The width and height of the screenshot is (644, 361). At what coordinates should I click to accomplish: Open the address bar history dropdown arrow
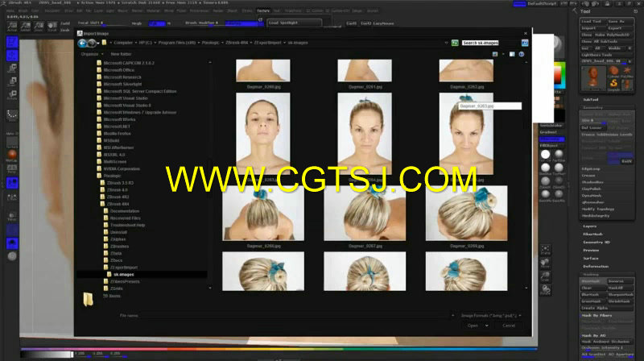click(x=446, y=43)
